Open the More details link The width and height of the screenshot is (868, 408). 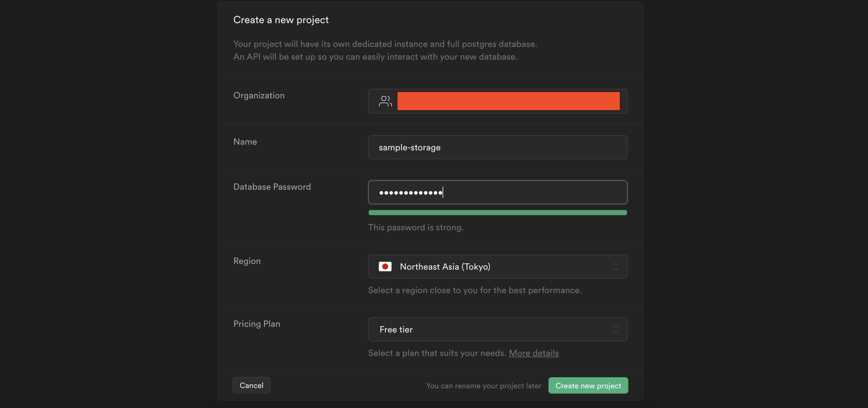534,353
